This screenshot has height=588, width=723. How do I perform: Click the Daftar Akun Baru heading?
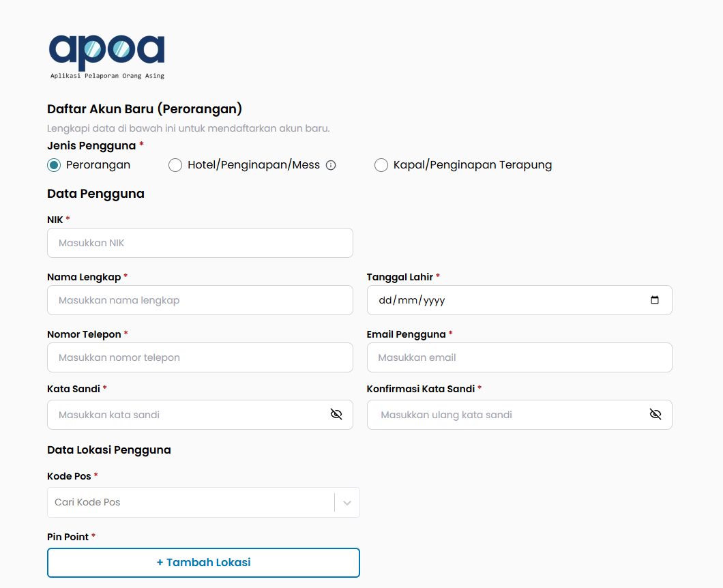[x=145, y=109]
